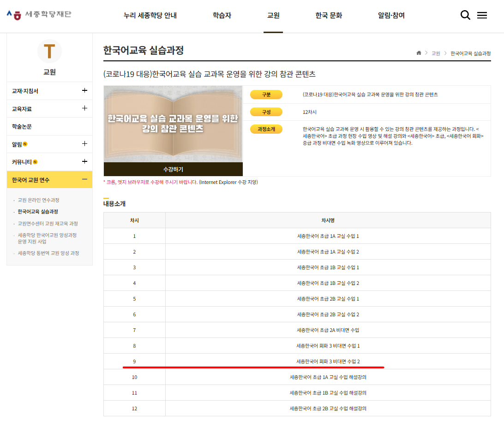Open the 한국 문화 top menu

pos(329,15)
